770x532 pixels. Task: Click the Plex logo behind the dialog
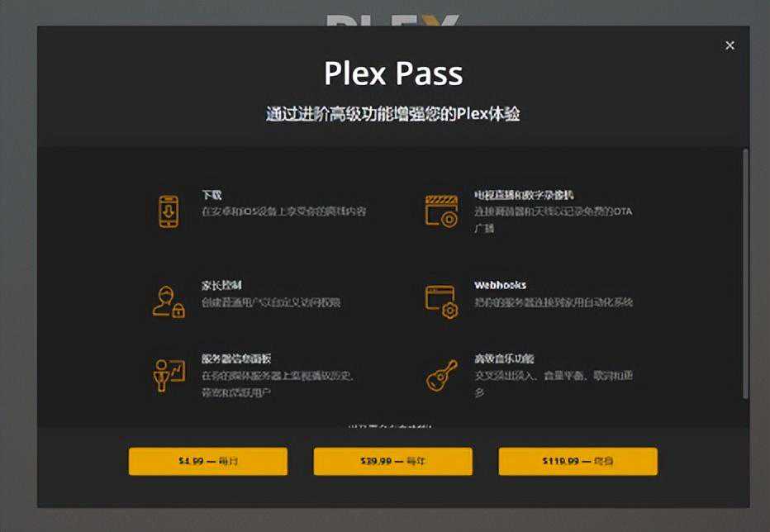pyautogui.click(x=393, y=21)
